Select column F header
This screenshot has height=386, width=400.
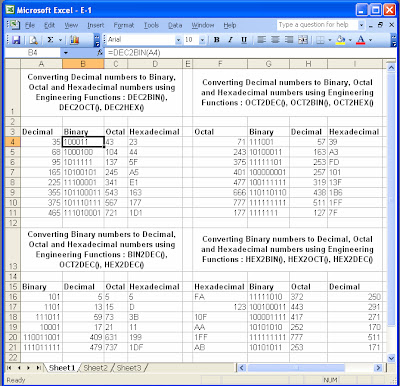(220, 64)
